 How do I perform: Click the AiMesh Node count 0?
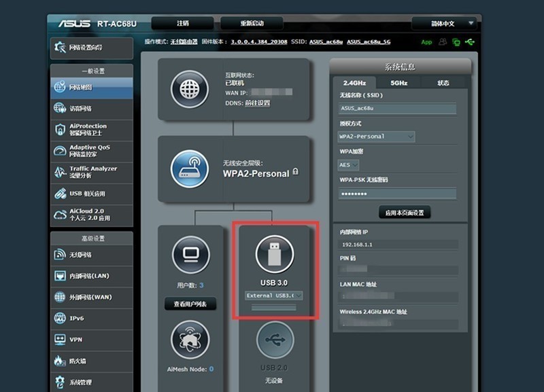pos(211,369)
